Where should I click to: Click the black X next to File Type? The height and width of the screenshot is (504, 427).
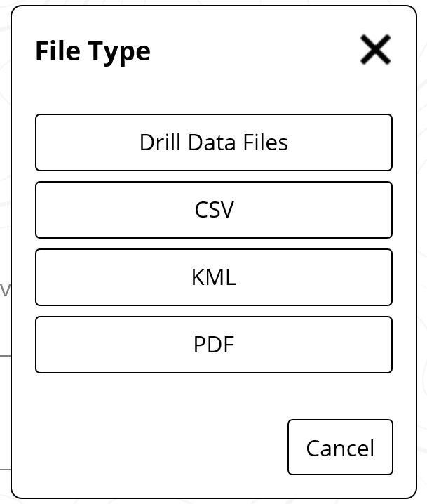pyautogui.click(x=375, y=50)
